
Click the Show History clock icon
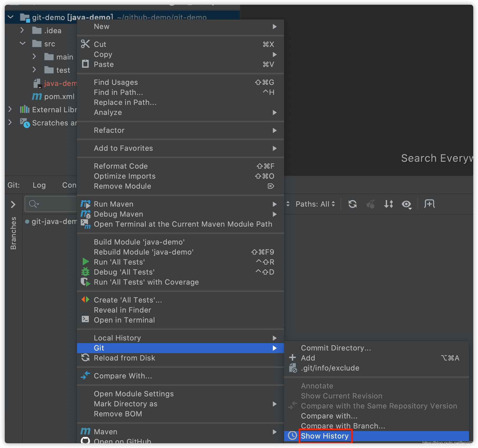[x=292, y=436]
